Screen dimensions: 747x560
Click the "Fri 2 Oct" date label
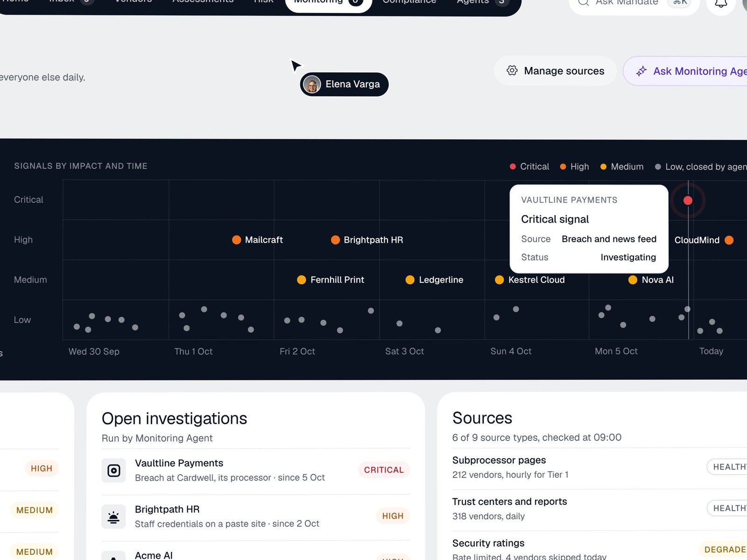point(297,351)
